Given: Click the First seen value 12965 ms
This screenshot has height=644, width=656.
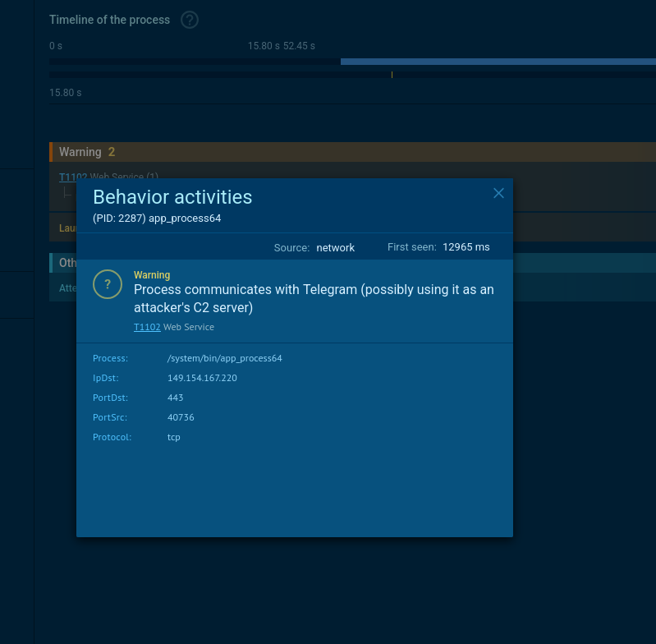Looking at the screenshot, I should [466, 247].
